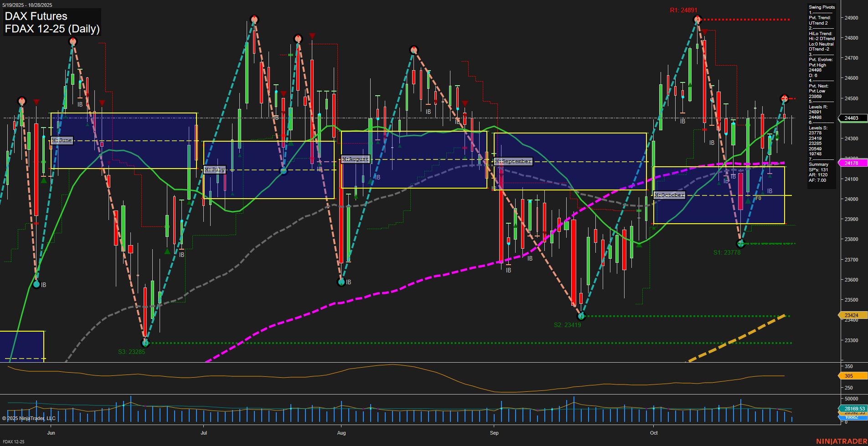This screenshot has height=446, width=868.
Task: Click the current price marker 24403
Action: [x=852, y=118]
